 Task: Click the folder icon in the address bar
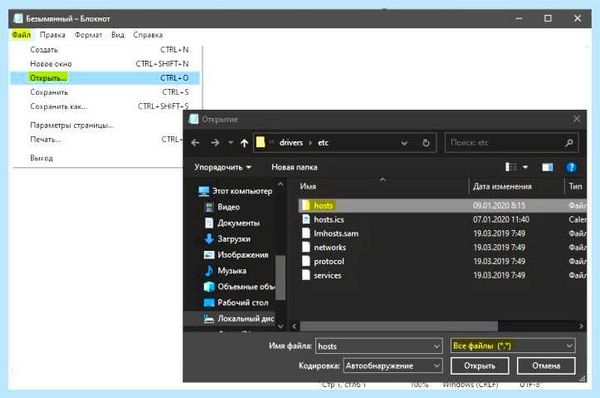(x=261, y=142)
